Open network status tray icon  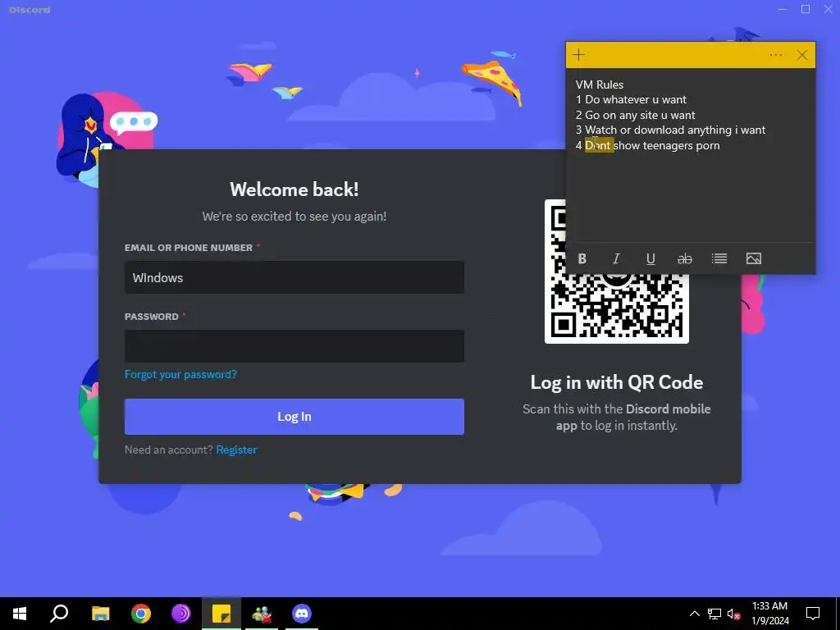714,614
